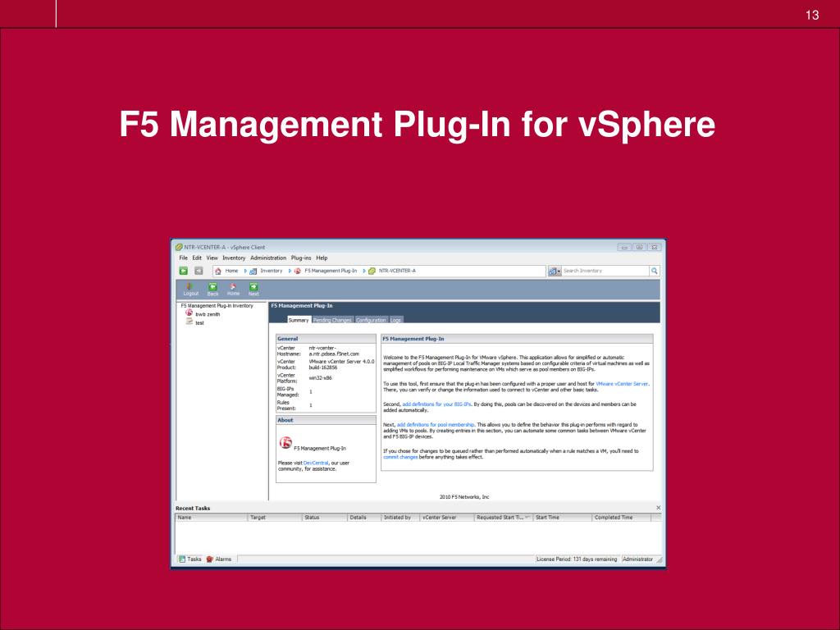Click the Tasks button in status bar
Image resolution: width=840 pixels, height=630 pixels.
click(189, 559)
